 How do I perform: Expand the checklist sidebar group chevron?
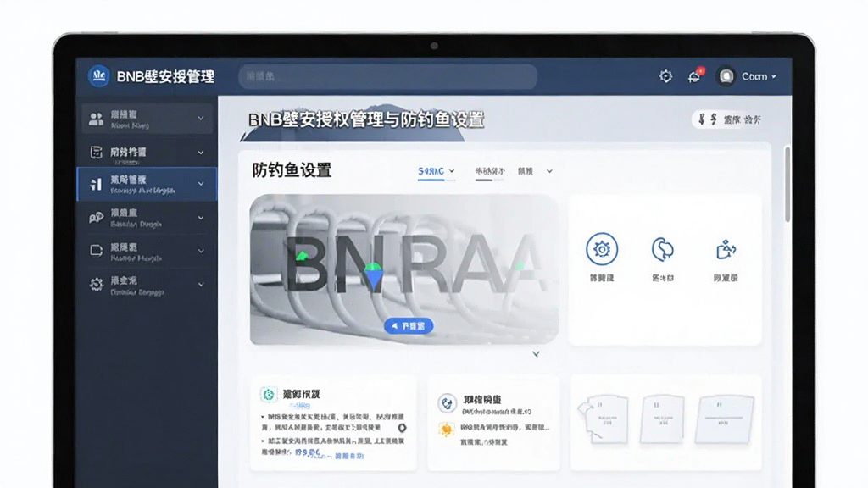[x=201, y=152]
